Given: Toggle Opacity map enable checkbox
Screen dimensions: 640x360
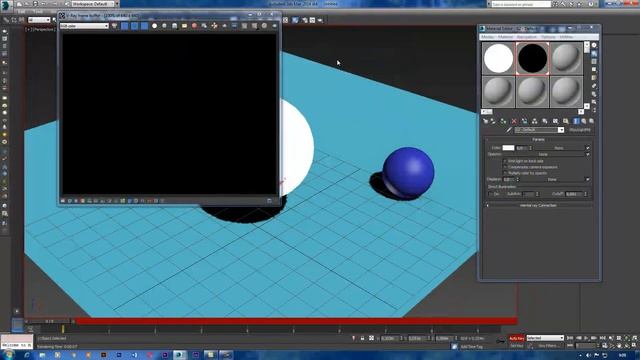Looking at the screenshot, I should (588, 154).
